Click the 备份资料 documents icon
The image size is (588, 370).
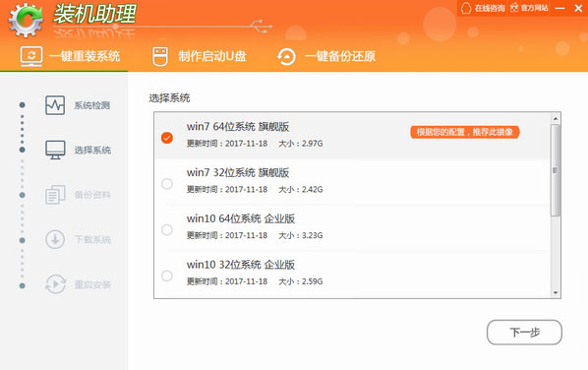click(55, 195)
